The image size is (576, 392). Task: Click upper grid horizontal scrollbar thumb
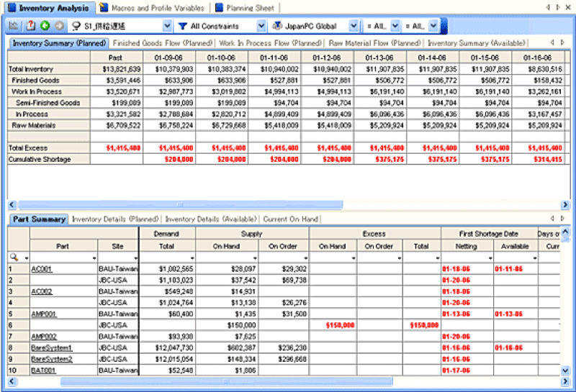point(181,204)
